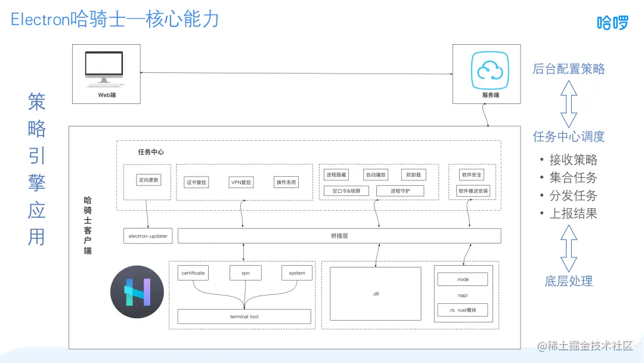Click the napi label
This screenshot has height=363, width=644.
tap(463, 295)
